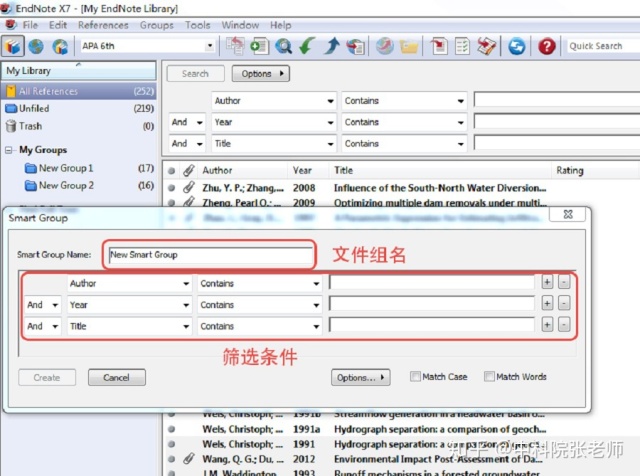Viewport: 640px width, 476px height.
Task: Click the Open Link globe icon
Action: [x=384, y=46]
